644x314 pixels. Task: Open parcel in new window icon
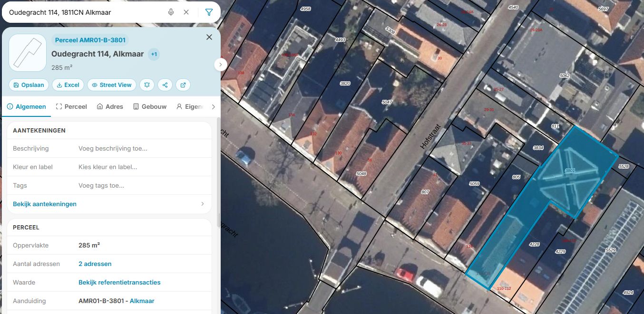click(183, 85)
